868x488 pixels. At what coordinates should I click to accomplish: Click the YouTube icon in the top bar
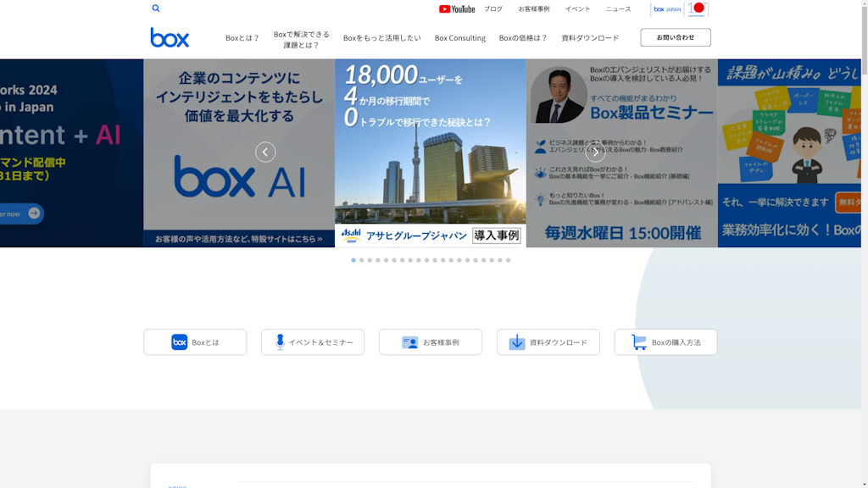pos(447,9)
